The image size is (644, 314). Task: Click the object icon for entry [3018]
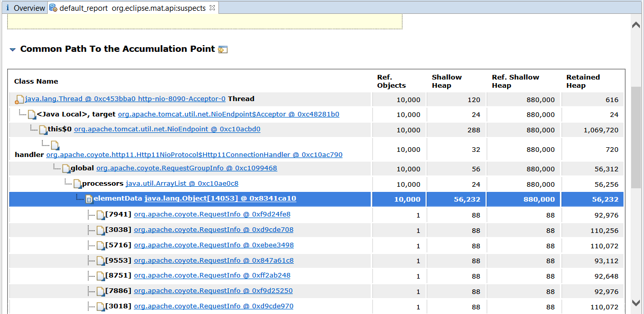[100, 307]
